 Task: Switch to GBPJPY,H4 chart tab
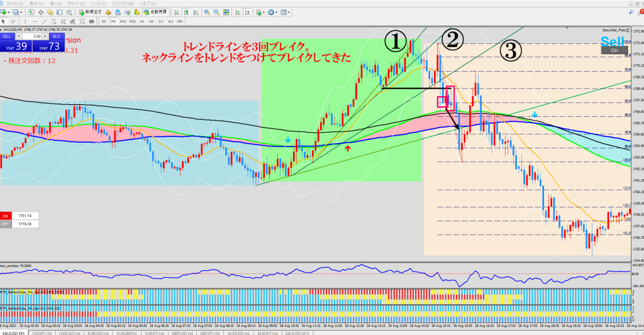[209, 333]
